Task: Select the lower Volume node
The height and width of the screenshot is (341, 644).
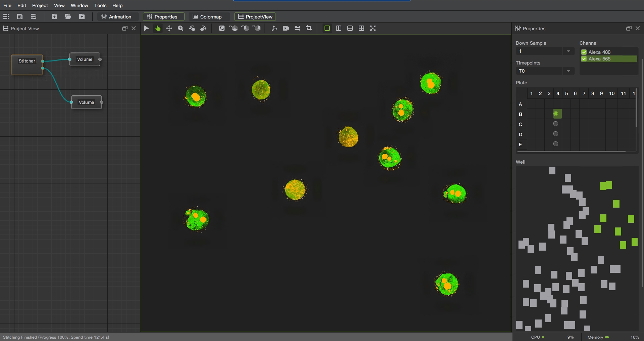Action: [x=87, y=102]
